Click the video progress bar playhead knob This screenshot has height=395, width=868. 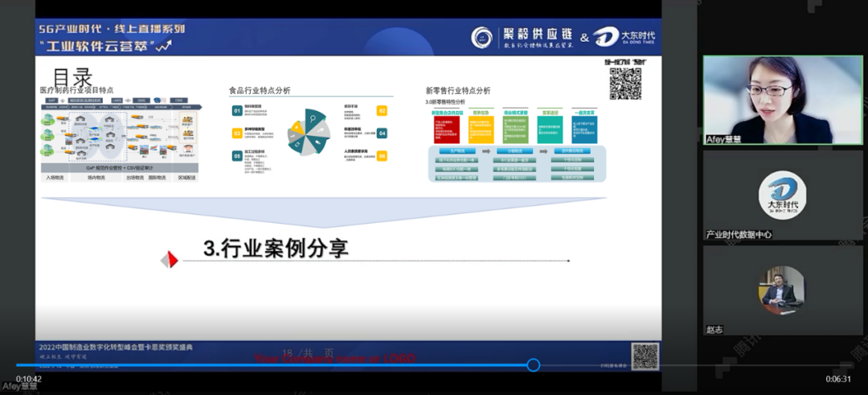533,365
